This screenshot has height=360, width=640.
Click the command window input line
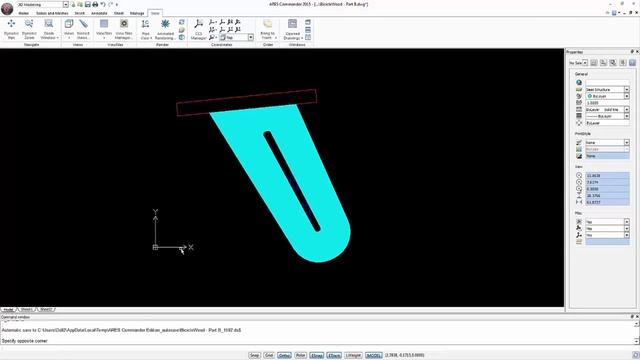point(318,348)
